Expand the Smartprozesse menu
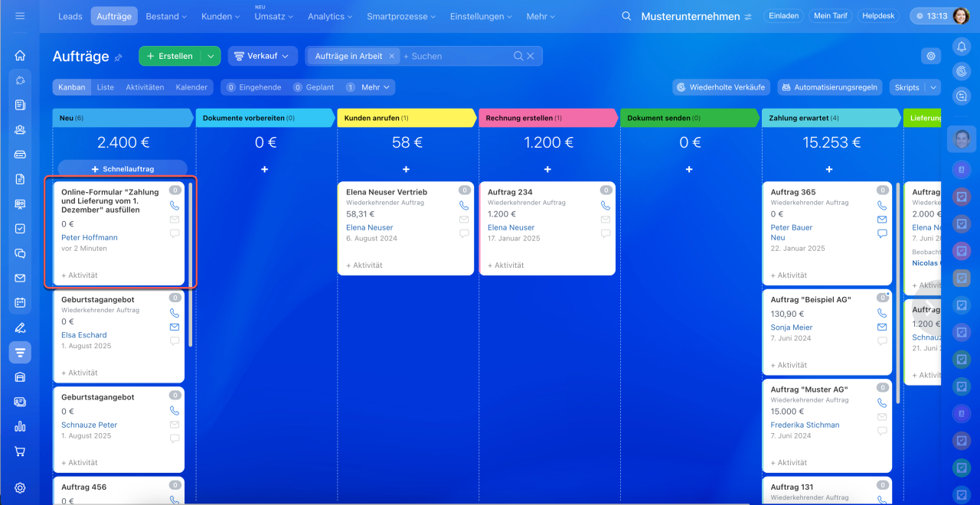 coord(401,16)
